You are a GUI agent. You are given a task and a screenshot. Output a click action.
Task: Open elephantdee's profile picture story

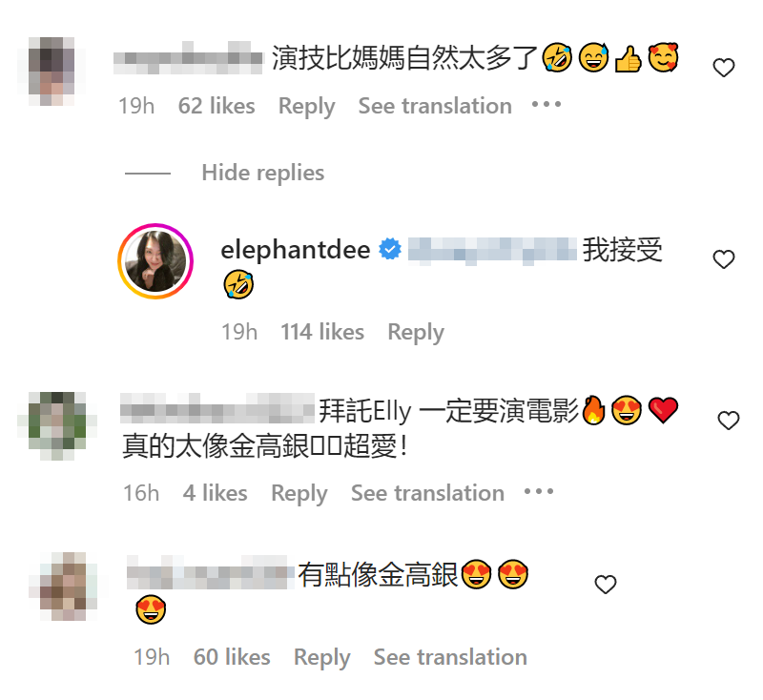click(155, 261)
